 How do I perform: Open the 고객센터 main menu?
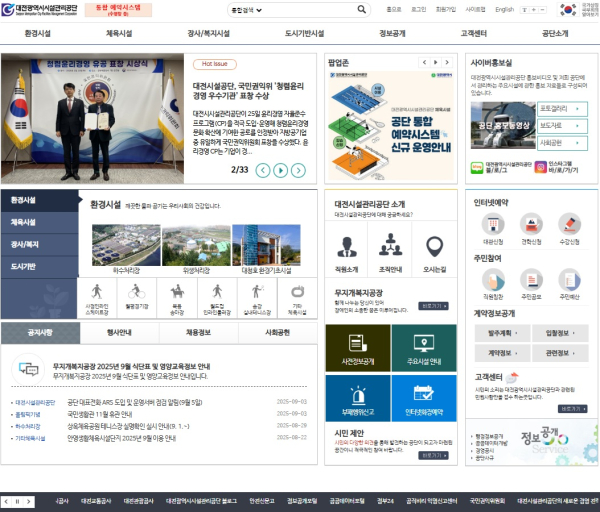(473, 33)
